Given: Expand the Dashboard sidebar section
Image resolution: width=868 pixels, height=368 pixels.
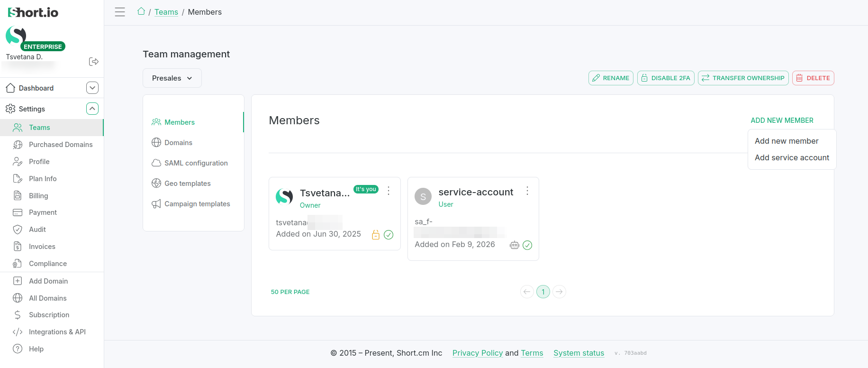Looking at the screenshot, I should [x=92, y=88].
